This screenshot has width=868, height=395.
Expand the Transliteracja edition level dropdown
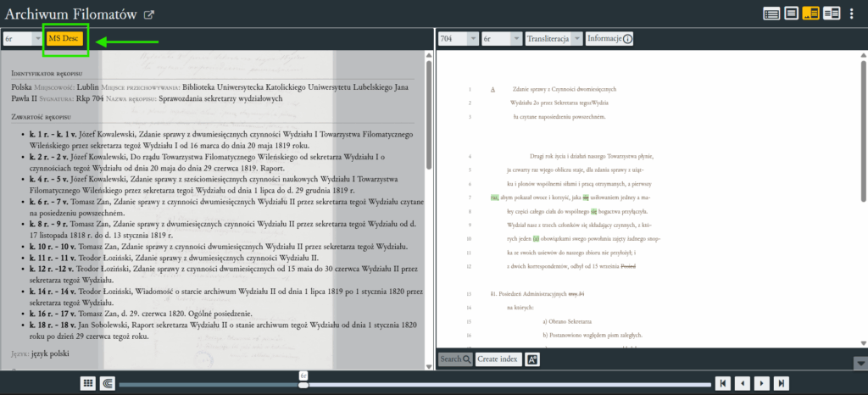[554, 39]
